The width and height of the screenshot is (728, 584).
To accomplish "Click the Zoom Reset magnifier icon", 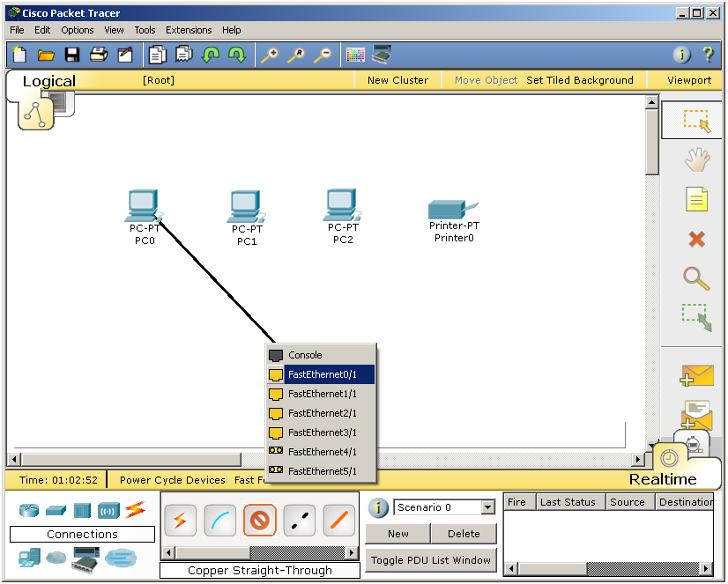I will [296, 55].
